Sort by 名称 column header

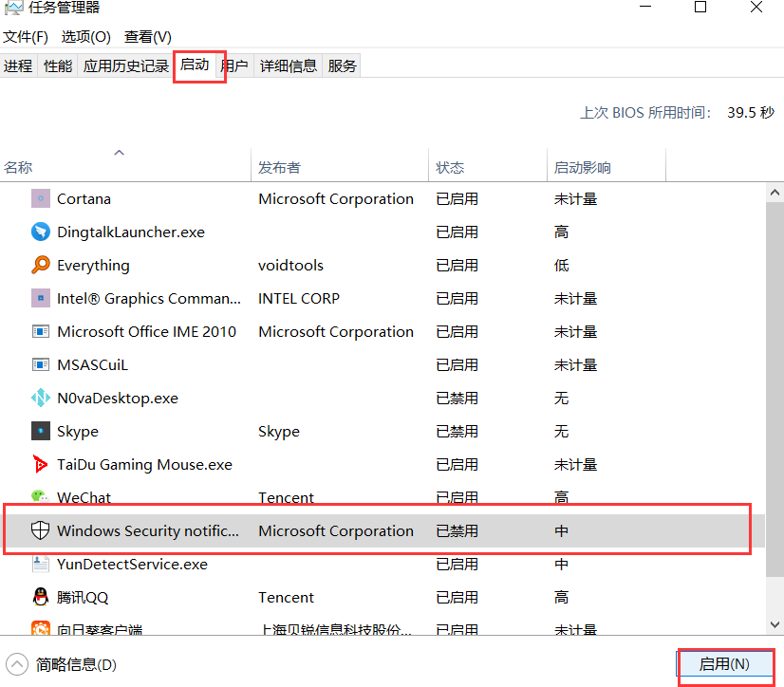coord(18,168)
